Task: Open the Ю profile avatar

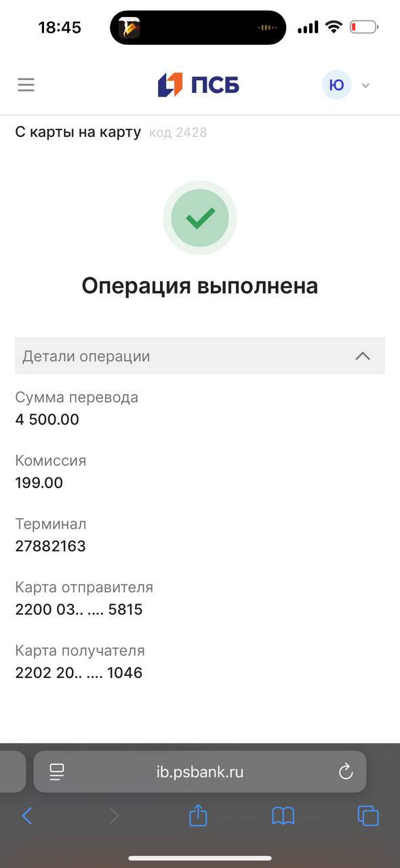Action: [x=336, y=85]
